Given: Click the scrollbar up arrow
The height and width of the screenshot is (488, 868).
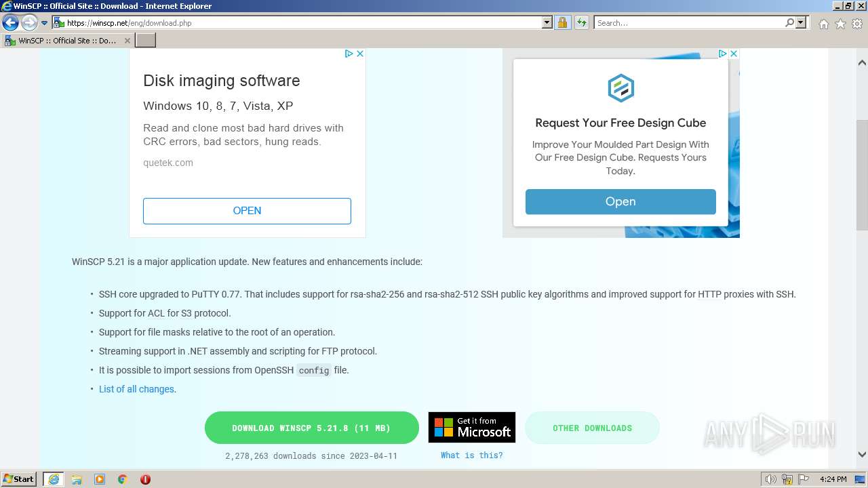Looking at the screenshot, I should [862, 63].
